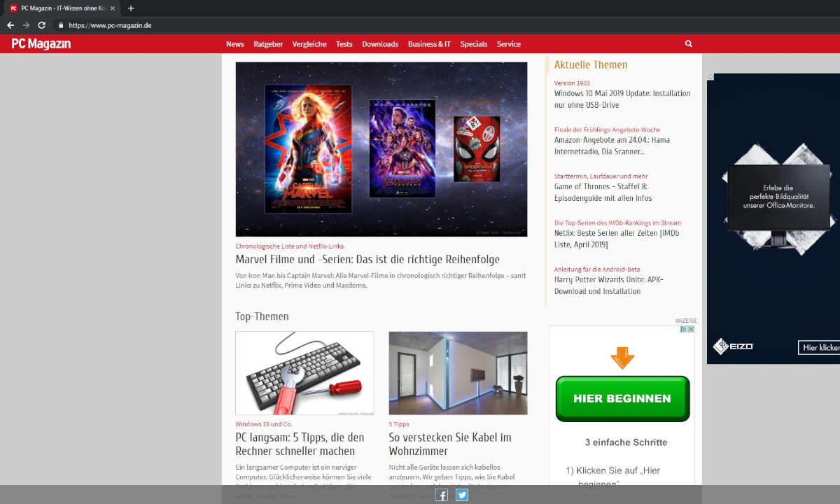Click the 3 einfache Schritte text

click(x=626, y=442)
